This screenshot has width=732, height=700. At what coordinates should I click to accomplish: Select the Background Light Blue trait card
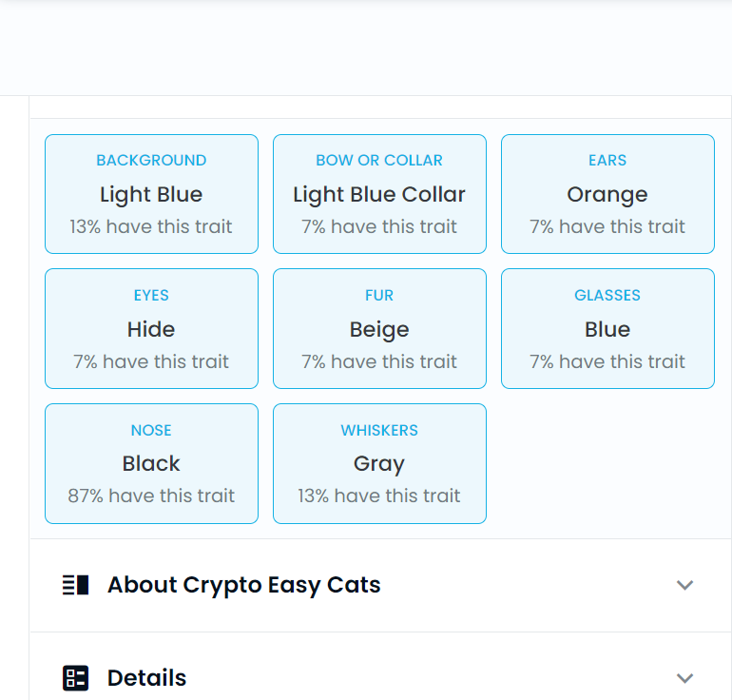click(x=151, y=194)
